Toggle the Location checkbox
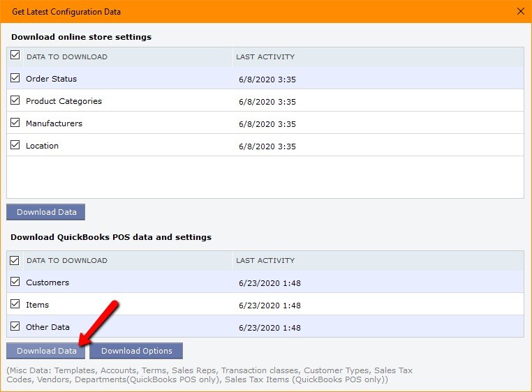The width and height of the screenshot is (532, 392). pos(15,145)
